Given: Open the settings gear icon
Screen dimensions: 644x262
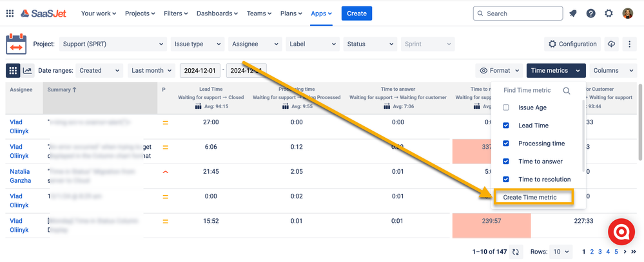Looking at the screenshot, I should coord(609,14).
